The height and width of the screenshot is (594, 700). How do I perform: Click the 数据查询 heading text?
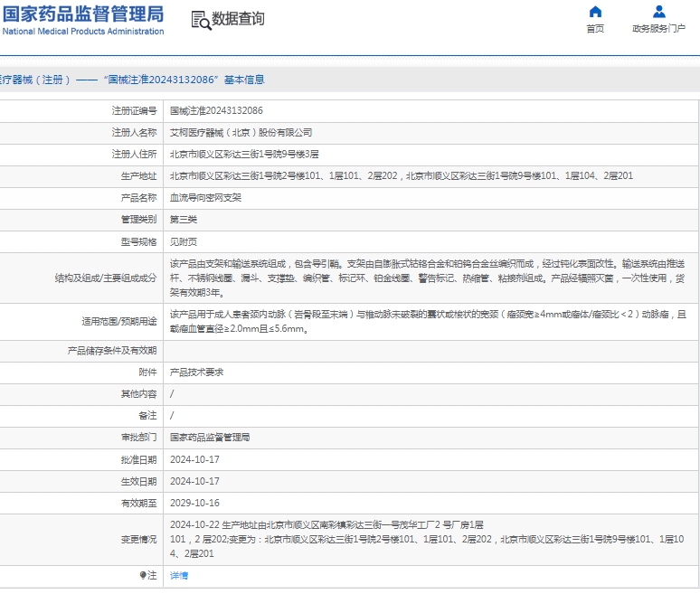(x=238, y=19)
